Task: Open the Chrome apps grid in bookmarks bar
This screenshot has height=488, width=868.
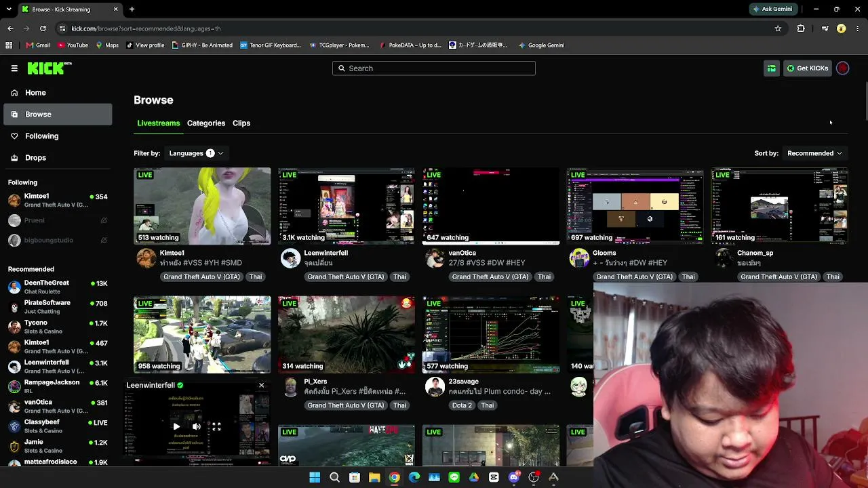Action: (x=9, y=45)
